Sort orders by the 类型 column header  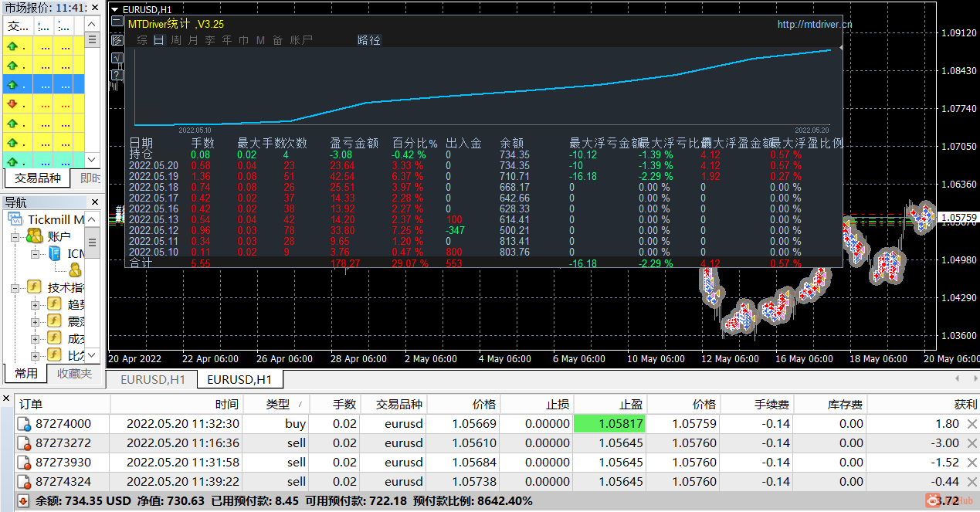pyautogui.click(x=277, y=404)
